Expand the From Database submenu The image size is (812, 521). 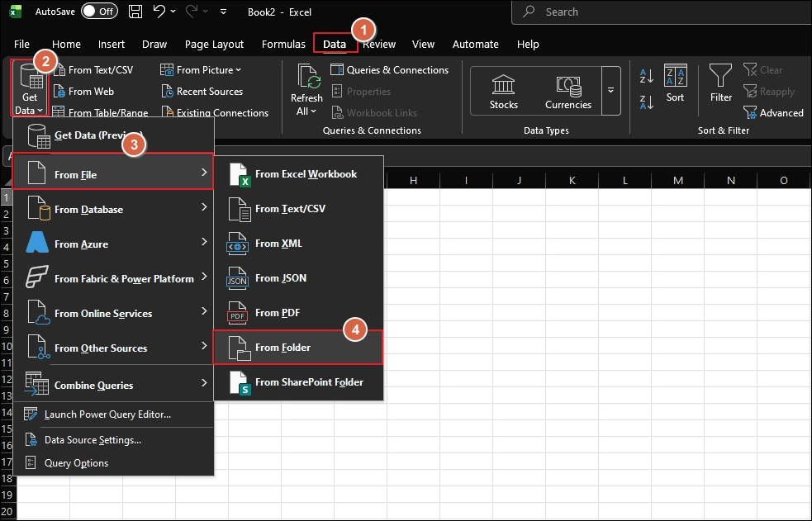pos(113,210)
